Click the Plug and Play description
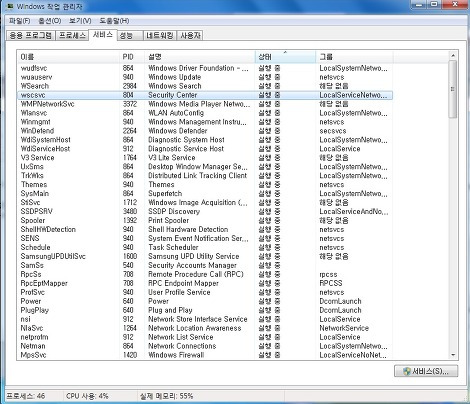Viewport: 470px width, 404px height. point(170,310)
